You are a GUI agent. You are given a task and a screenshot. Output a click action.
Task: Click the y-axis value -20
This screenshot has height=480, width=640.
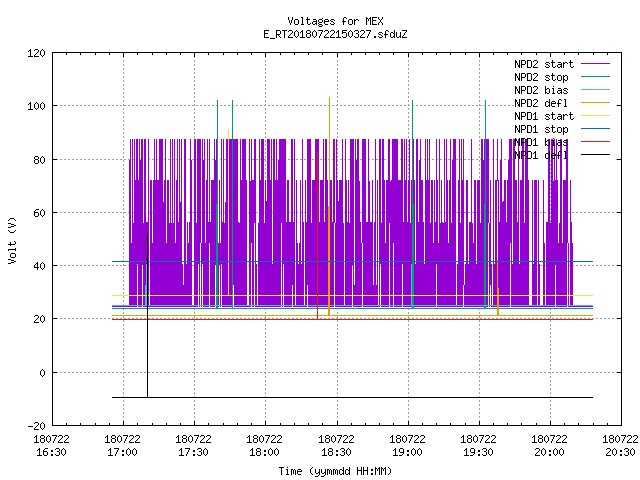[36, 426]
